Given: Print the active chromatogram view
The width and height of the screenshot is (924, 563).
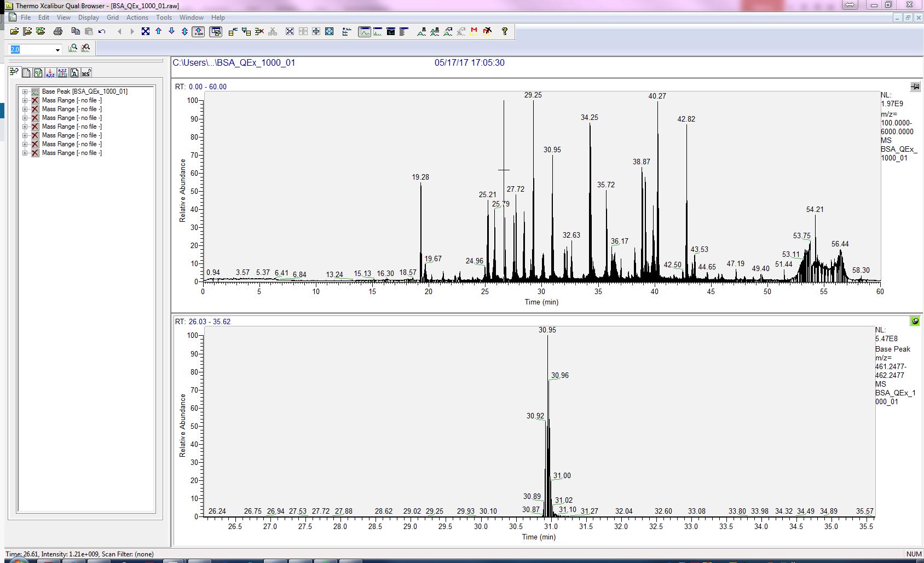Looking at the screenshot, I should tap(57, 31).
